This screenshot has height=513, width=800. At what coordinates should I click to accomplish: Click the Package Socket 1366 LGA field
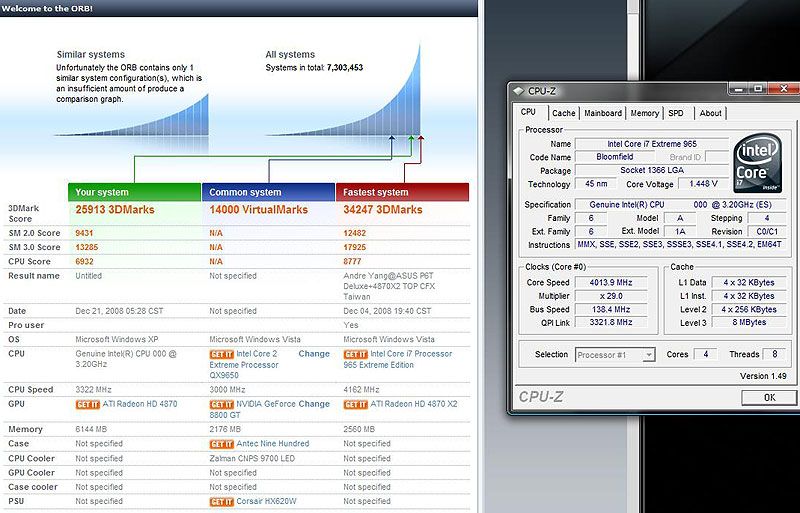(x=652, y=170)
